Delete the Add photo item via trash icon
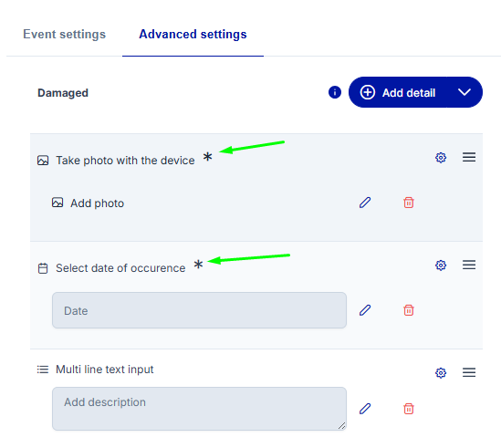The width and height of the screenshot is (501, 448). tap(409, 203)
